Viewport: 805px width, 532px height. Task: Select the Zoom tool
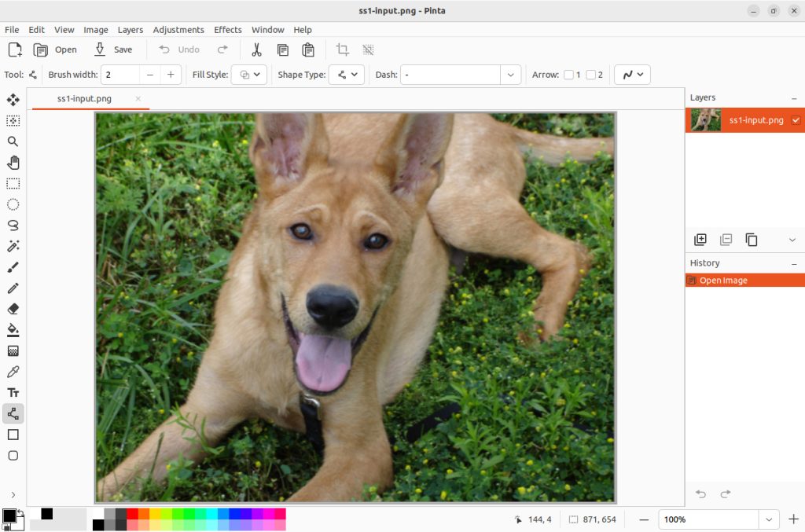point(13,141)
